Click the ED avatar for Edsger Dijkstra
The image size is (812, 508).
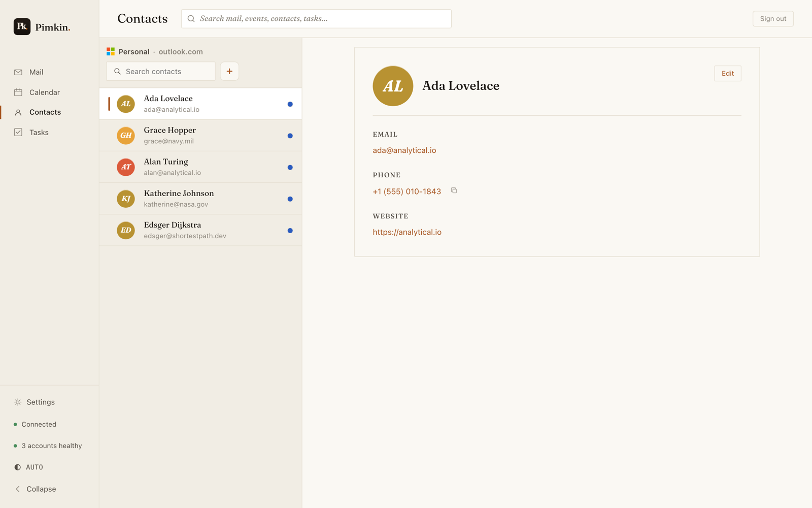[126, 230]
